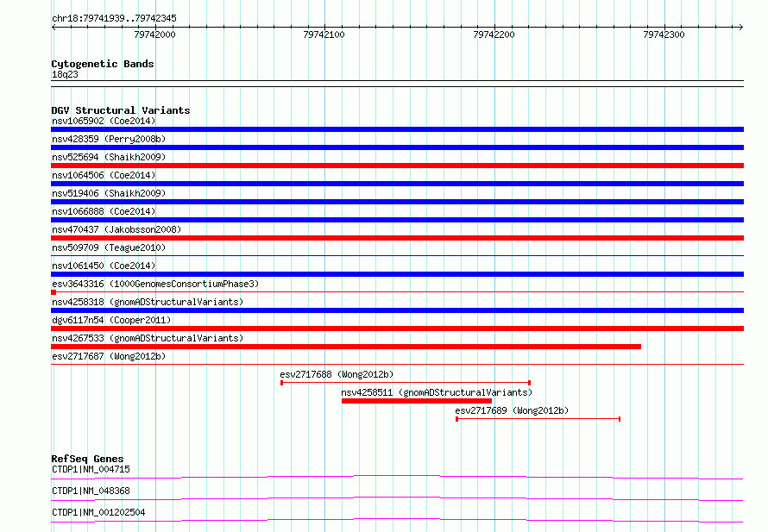This screenshot has height=532, width=768.
Task: Click the magenta line of CTDP1|NM_004715
Action: pos(397,477)
